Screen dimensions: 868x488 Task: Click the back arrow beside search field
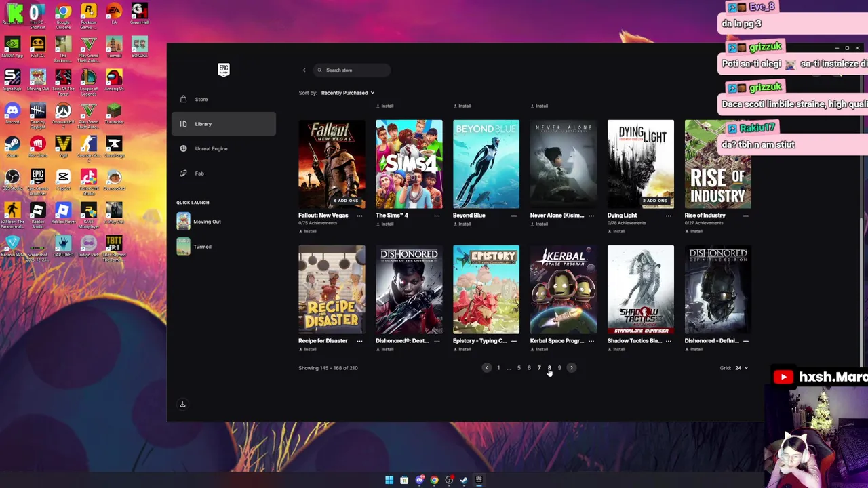[304, 70]
